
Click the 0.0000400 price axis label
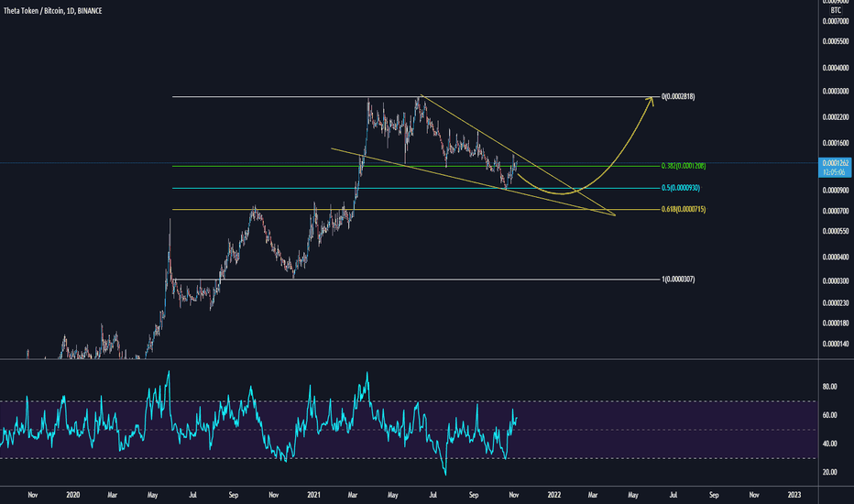coord(836,257)
